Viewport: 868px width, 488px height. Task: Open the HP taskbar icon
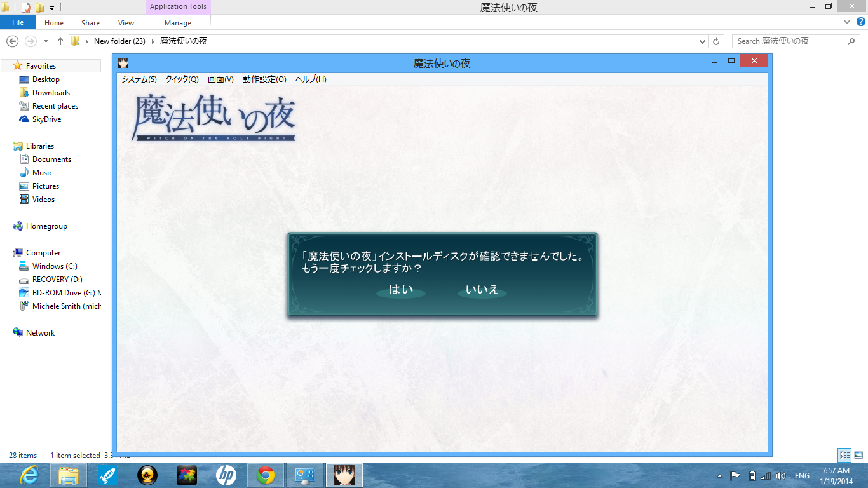tap(226, 475)
